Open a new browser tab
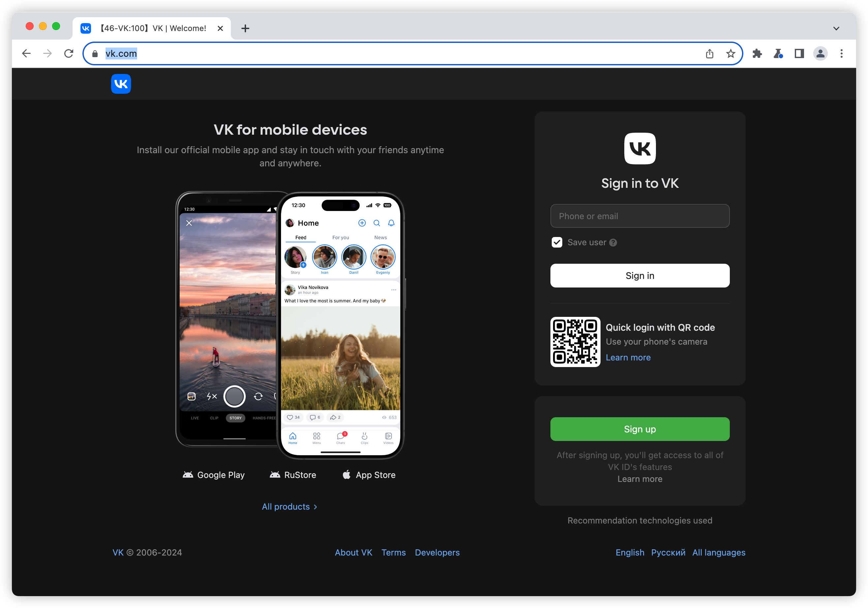Screen dimensions: 868x608 point(245,28)
